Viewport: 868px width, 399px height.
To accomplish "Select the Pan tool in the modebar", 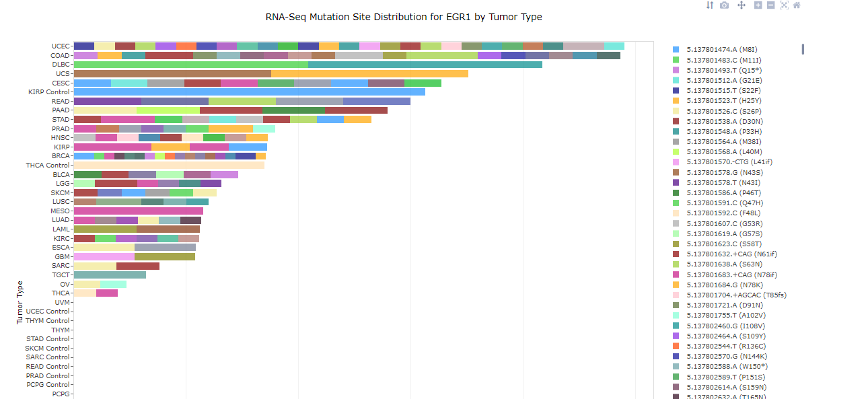I will 742,5.
